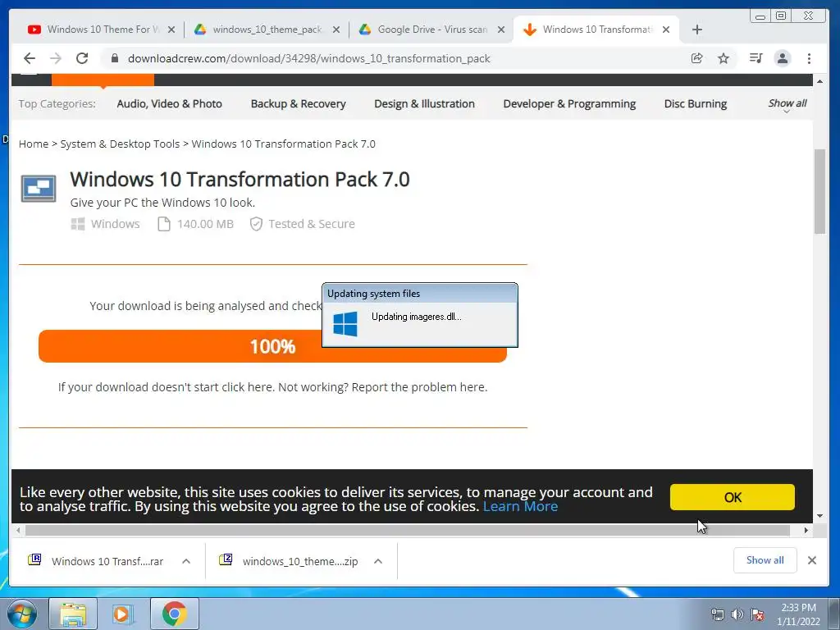Click the 140.00 MB file size label

point(195,224)
